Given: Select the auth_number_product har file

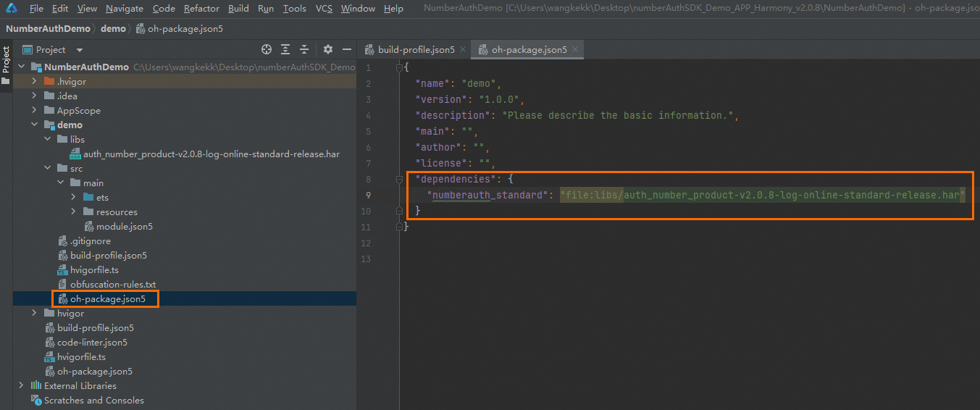Looking at the screenshot, I should click(x=212, y=154).
